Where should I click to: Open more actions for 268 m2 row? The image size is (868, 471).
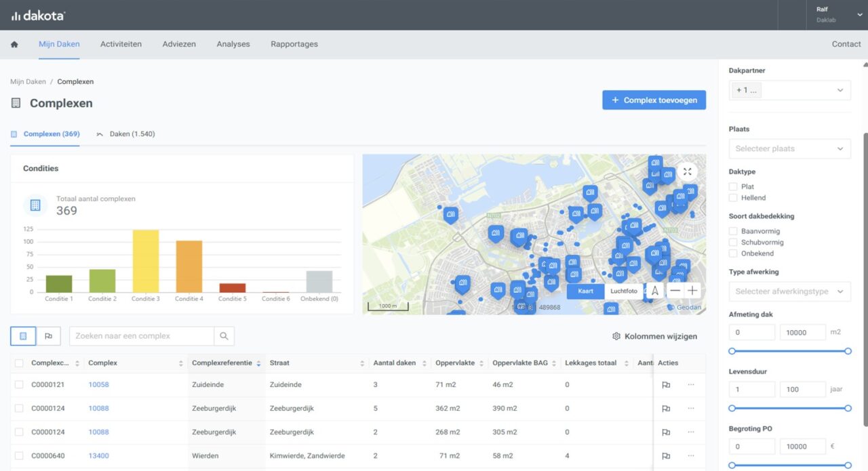tap(691, 432)
